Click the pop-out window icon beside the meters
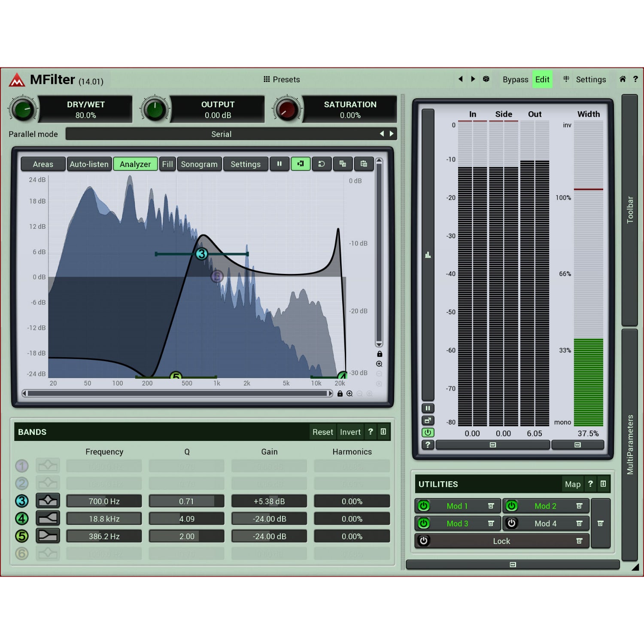This screenshot has width=644, height=644. [428, 420]
